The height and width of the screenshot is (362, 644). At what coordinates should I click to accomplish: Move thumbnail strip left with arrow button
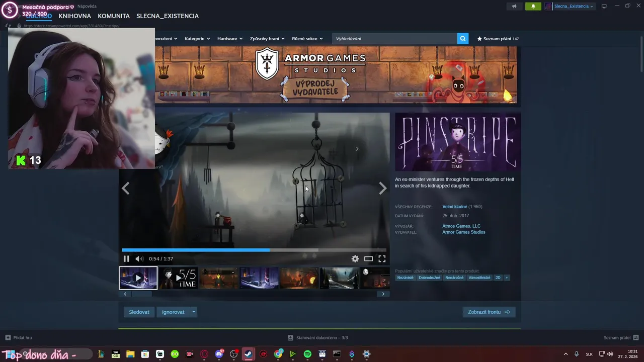click(125, 294)
